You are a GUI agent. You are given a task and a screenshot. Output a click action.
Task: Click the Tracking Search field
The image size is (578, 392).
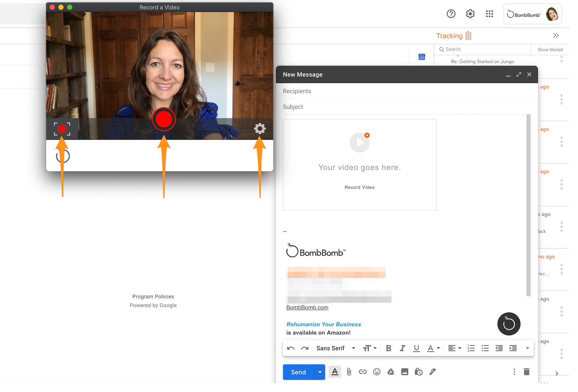[x=482, y=49]
